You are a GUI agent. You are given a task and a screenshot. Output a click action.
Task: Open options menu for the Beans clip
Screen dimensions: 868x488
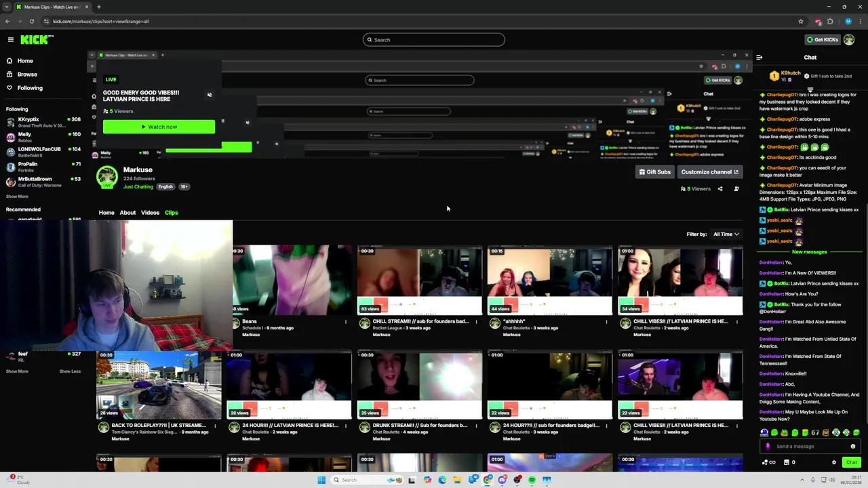point(346,322)
